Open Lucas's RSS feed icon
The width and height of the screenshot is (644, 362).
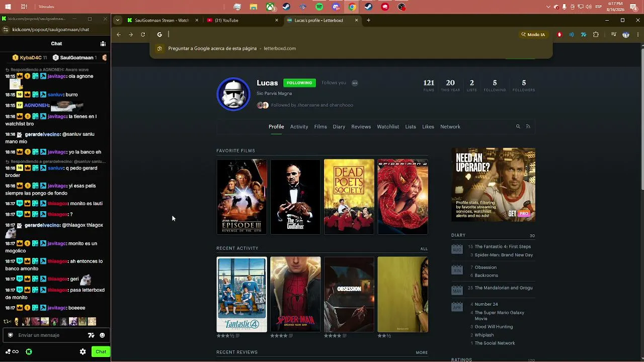[x=528, y=127]
